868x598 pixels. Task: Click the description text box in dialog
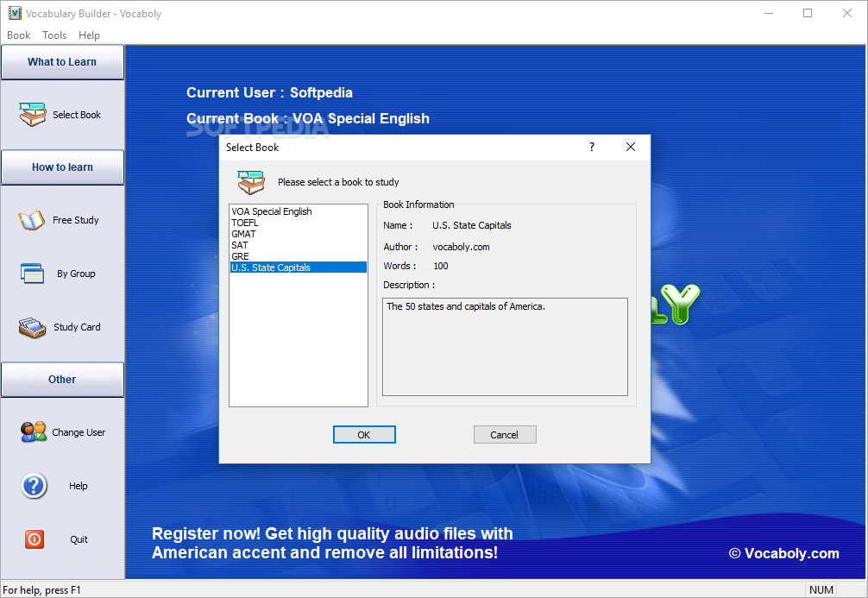[505, 347]
